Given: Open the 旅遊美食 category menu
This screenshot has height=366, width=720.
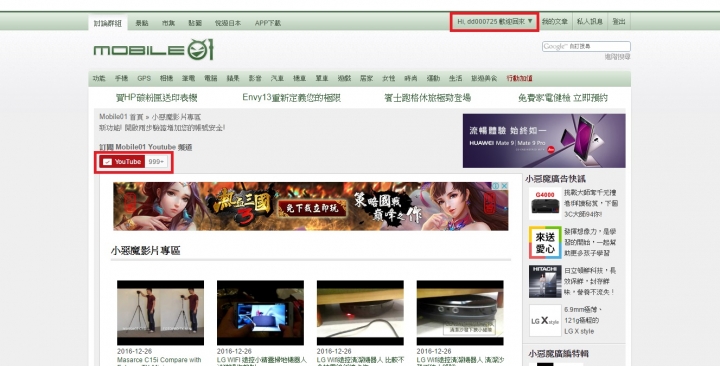Looking at the screenshot, I should tap(484, 79).
